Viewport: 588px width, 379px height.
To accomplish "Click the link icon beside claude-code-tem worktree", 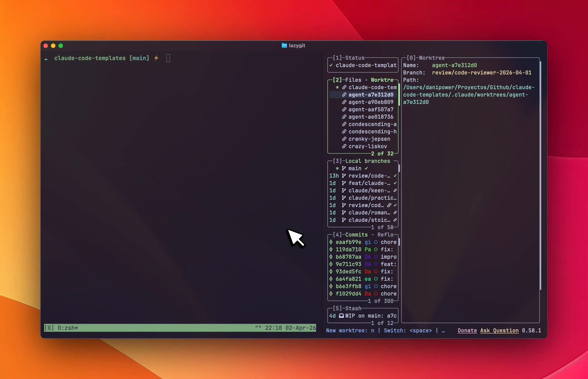I will pyautogui.click(x=344, y=87).
